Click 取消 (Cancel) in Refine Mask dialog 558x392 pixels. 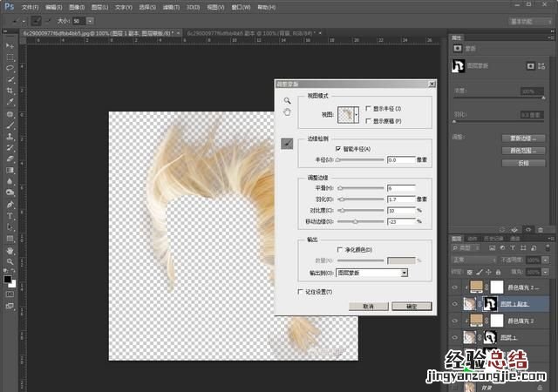(x=369, y=307)
